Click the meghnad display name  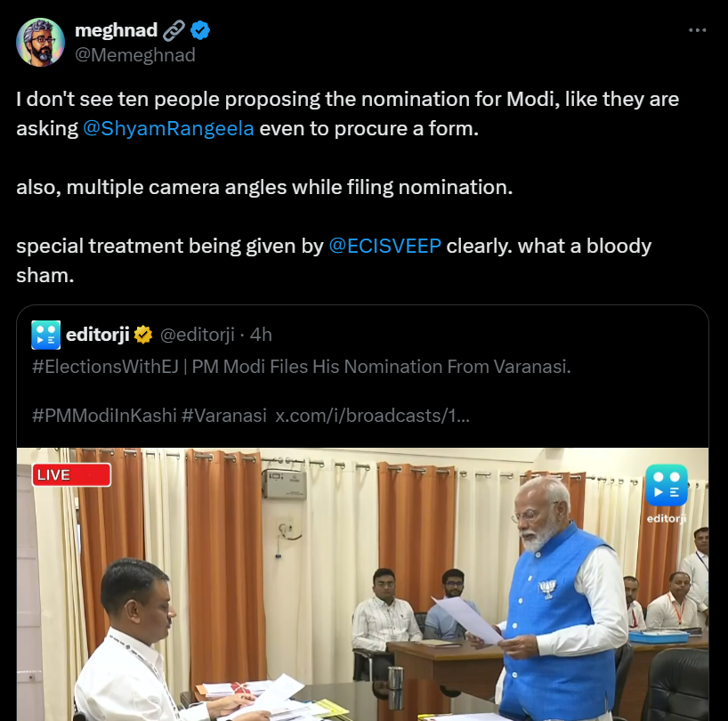(116, 30)
